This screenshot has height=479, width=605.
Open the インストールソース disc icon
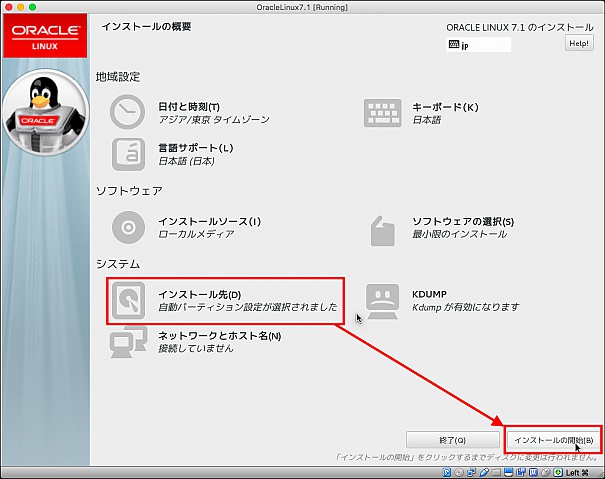point(128,227)
